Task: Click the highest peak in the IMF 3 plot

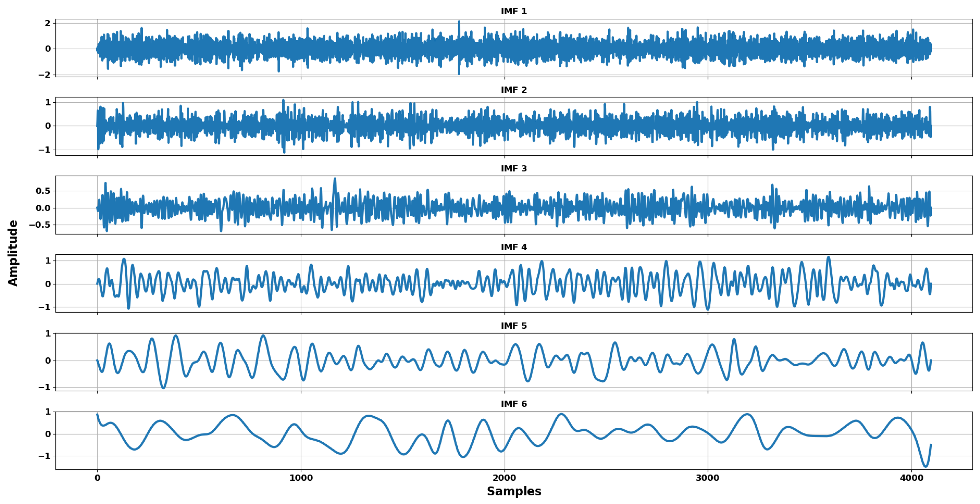Action: (335, 179)
